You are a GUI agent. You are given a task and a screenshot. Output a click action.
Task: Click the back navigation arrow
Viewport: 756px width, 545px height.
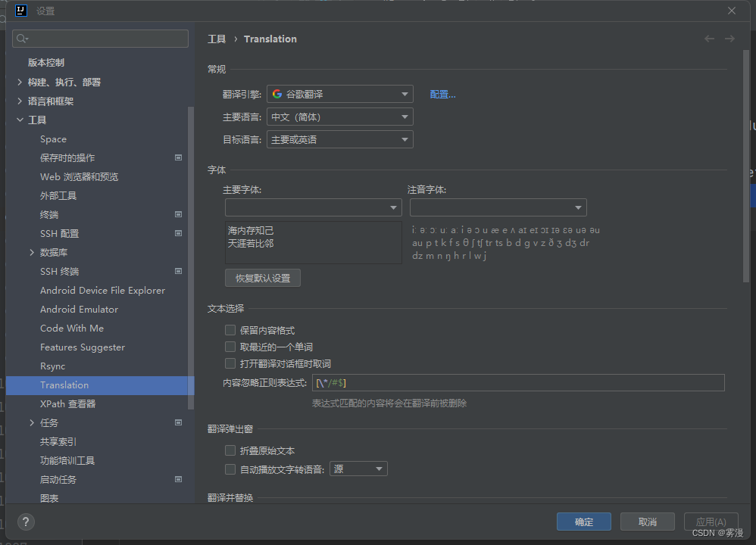tap(709, 39)
